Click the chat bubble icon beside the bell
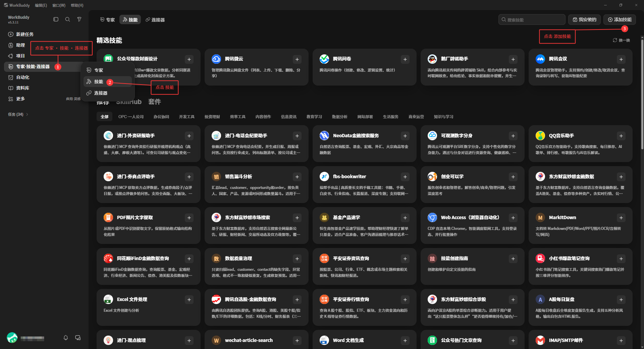Screen dimensions: 644x349 (x=78, y=338)
